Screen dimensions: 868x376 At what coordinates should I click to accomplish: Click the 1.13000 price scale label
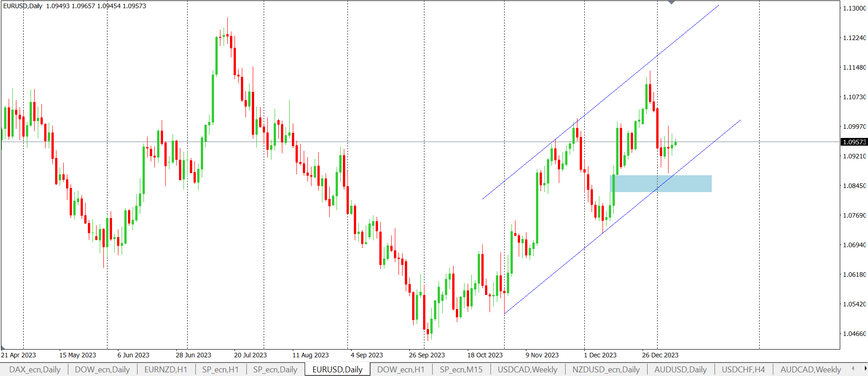[x=854, y=8]
